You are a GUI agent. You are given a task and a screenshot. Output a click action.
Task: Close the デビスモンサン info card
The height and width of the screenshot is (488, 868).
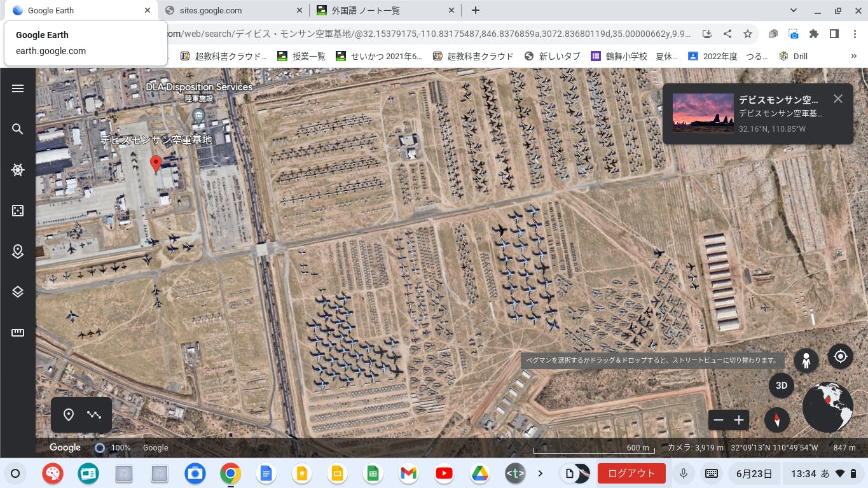pos(838,99)
